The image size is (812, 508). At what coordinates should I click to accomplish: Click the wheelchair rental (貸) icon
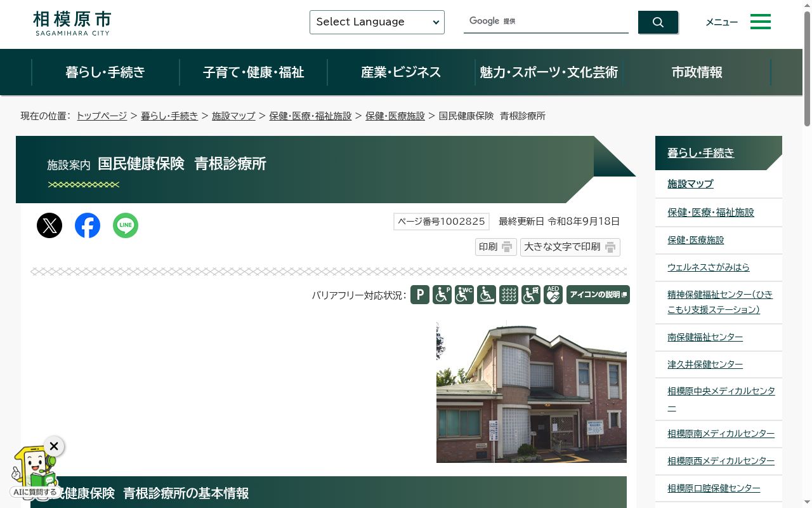click(531, 295)
